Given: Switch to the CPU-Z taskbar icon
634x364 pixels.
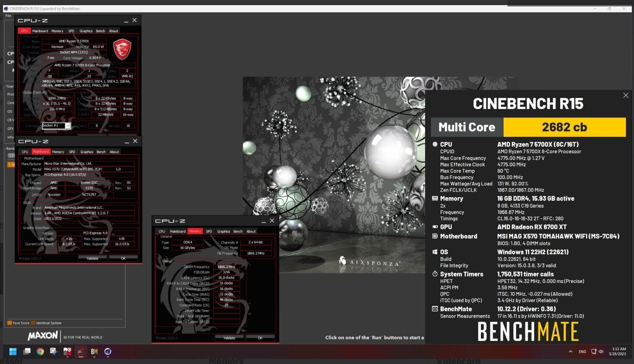Looking at the screenshot, I should tap(81, 352).
